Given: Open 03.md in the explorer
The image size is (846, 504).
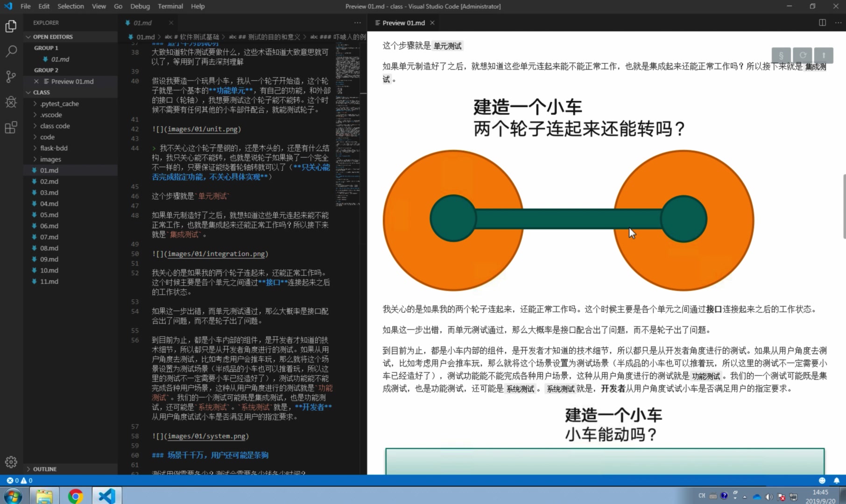Looking at the screenshot, I should pyautogui.click(x=70, y=193).
